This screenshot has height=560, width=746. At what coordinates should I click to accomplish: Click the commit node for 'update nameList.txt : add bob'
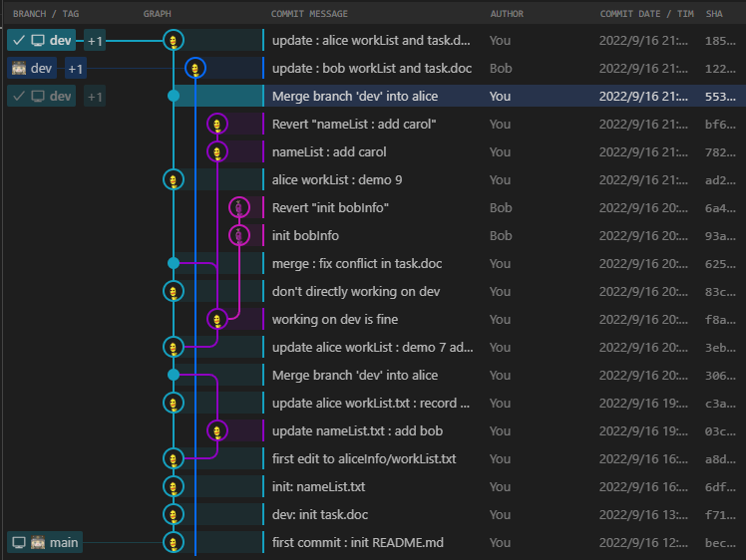[x=217, y=430]
